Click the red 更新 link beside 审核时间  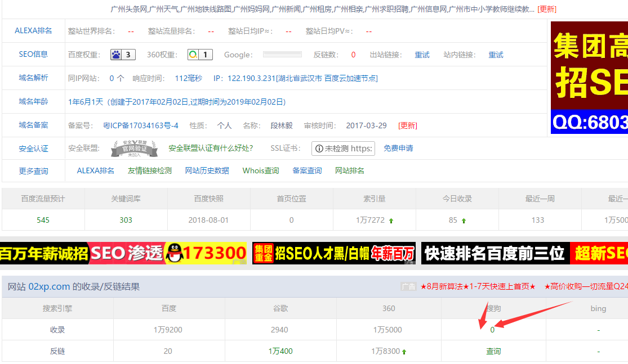(408, 125)
